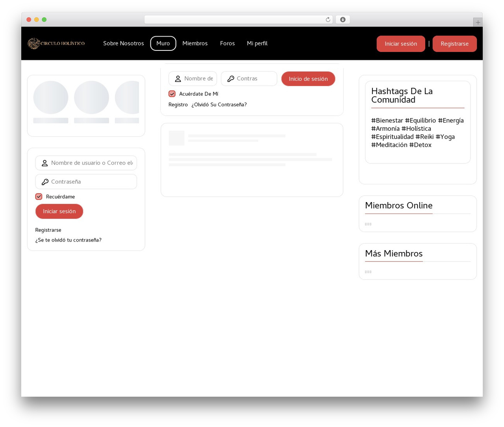Click the browser address bar

click(x=239, y=20)
